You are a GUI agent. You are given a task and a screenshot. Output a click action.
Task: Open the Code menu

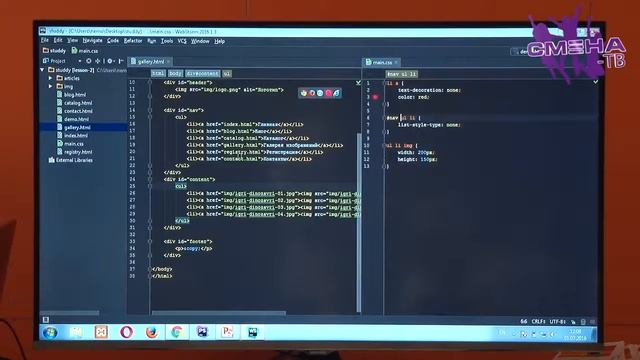coord(113,41)
